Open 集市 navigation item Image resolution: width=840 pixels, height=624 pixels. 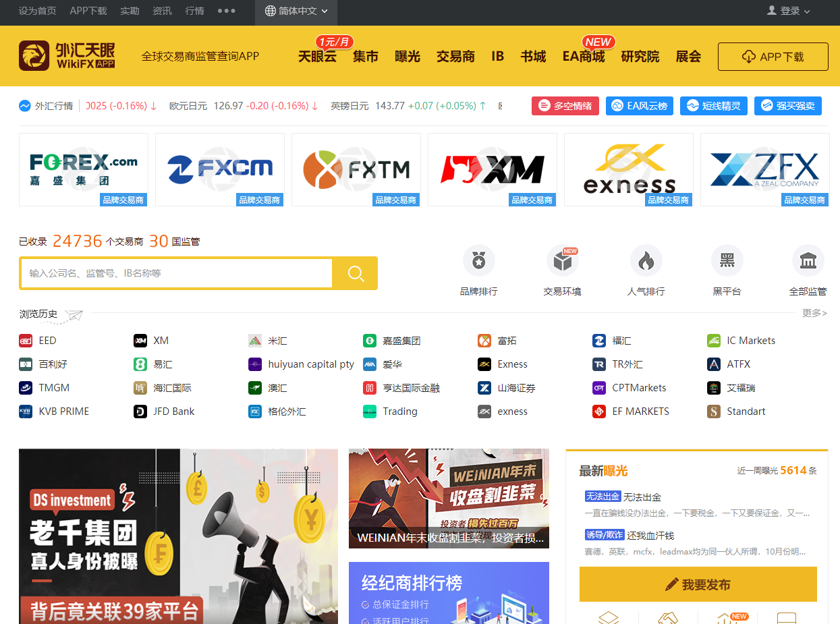(366, 57)
